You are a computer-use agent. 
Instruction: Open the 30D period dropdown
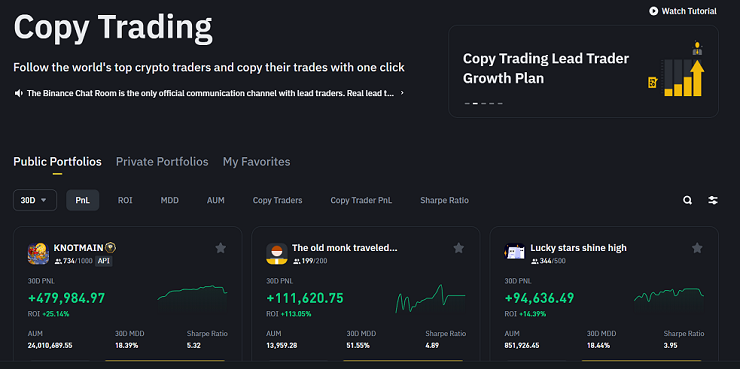coord(35,200)
